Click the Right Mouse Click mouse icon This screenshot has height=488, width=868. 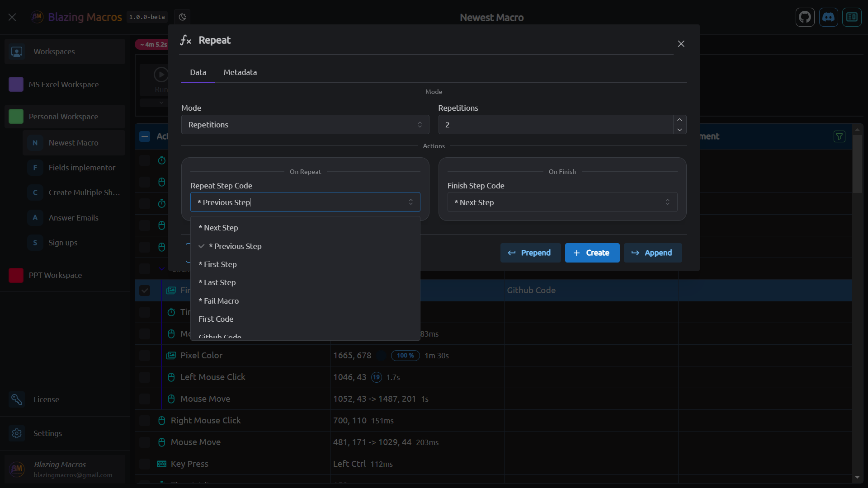161,421
